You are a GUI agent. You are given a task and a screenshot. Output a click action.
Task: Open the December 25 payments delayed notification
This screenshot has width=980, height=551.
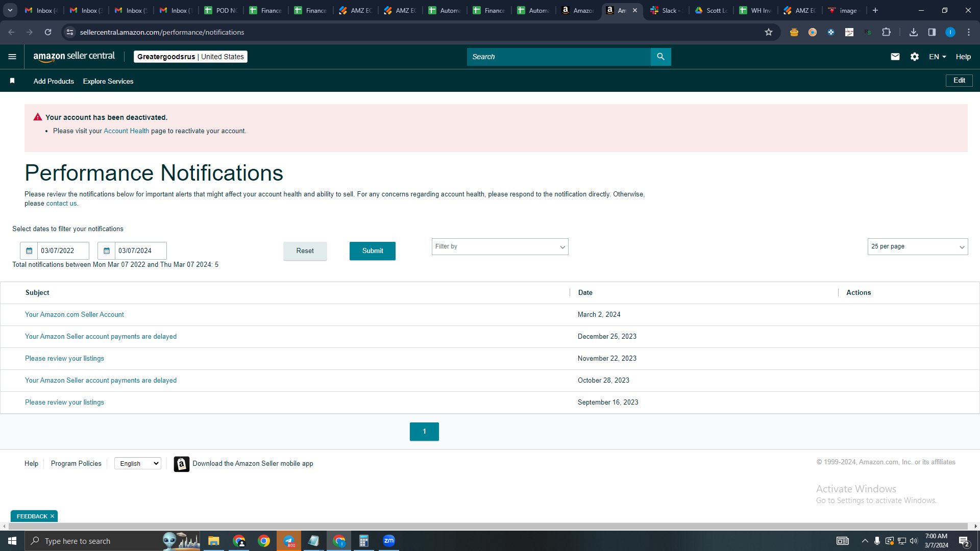(101, 337)
